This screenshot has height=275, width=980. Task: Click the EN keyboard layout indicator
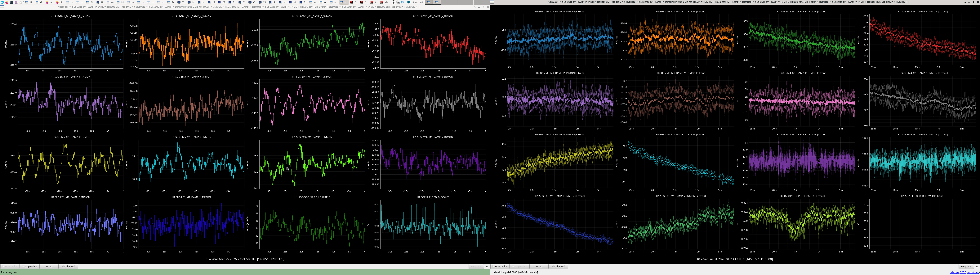pos(403,2)
